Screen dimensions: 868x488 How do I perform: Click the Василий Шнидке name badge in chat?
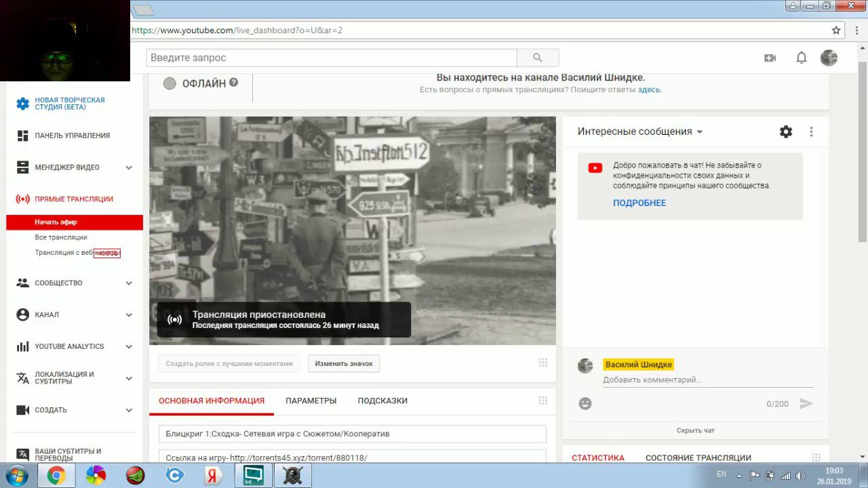pyautogui.click(x=639, y=365)
